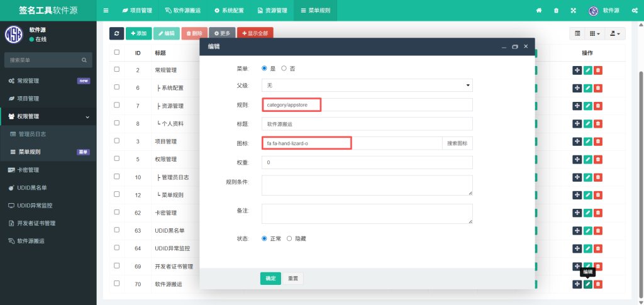Open the 父级 dropdown

[x=367, y=85]
